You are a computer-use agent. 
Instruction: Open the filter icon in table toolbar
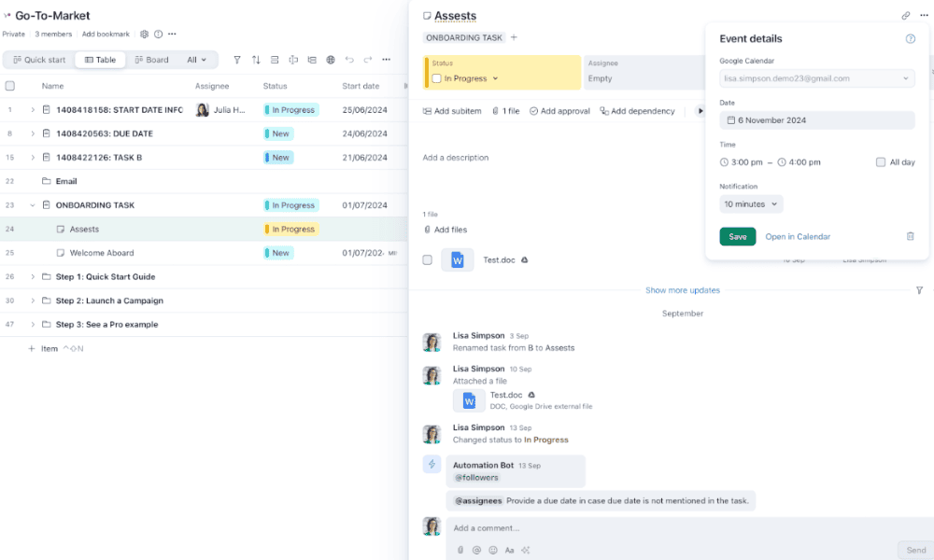pyautogui.click(x=237, y=60)
